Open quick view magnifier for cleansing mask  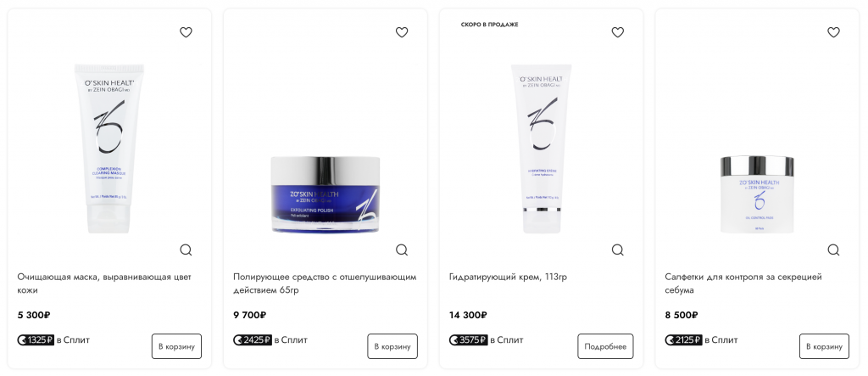[186, 250]
